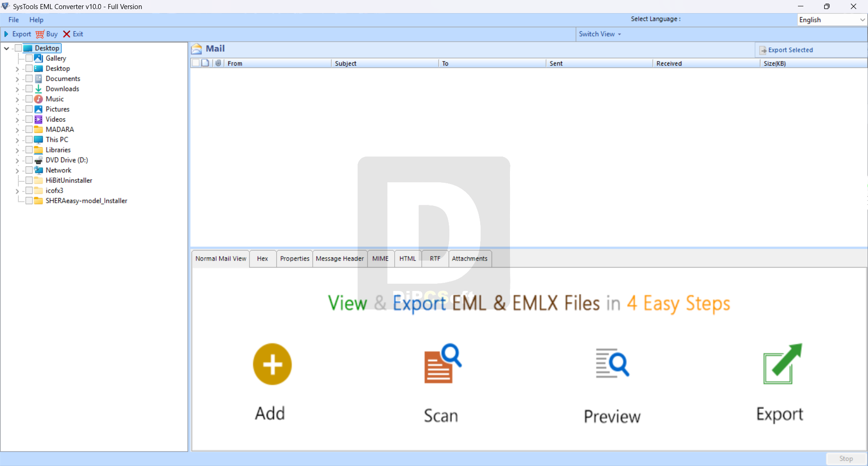This screenshot has height=466, width=868.
Task: Click the icofx3 folder icon
Action: (x=38, y=190)
